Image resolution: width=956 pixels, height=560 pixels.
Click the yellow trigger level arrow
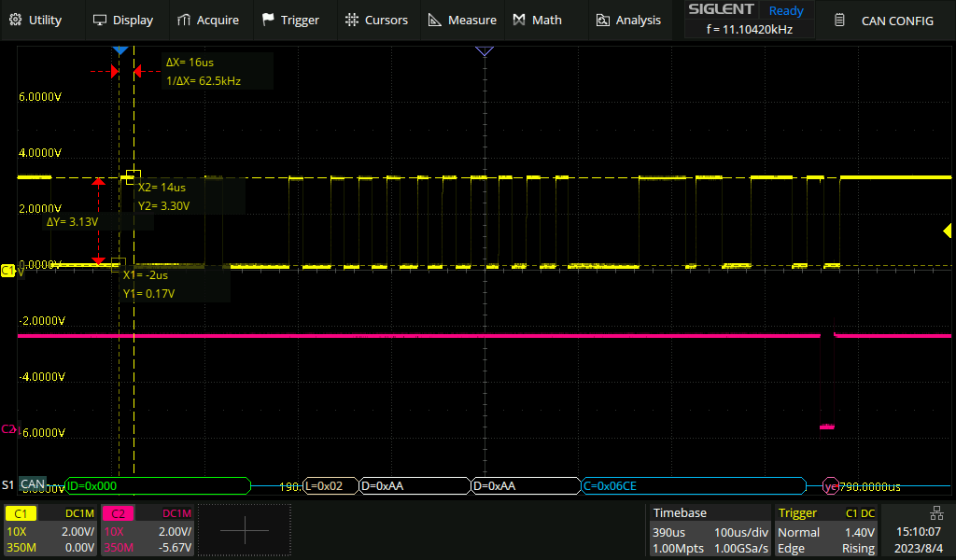948,231
